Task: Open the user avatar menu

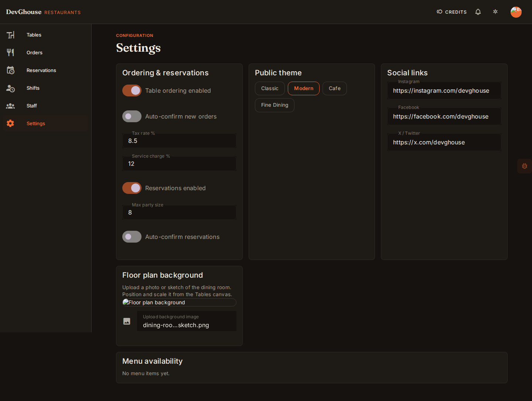Action: click(516, 12)
